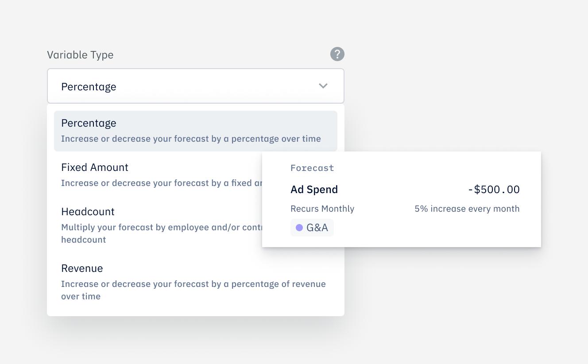Click the help question mark icon
The image size is (588, 364).
point(337,54)
